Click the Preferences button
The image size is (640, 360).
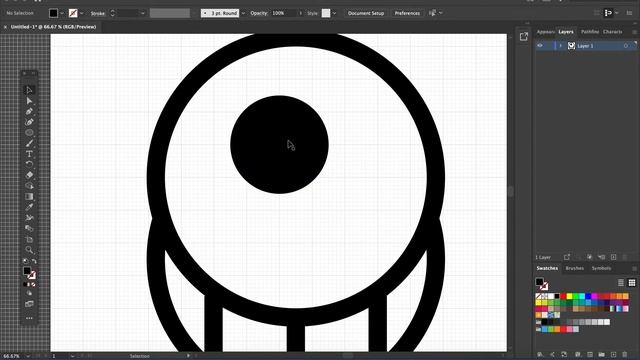pyautogui.click(x=407, y=13)
